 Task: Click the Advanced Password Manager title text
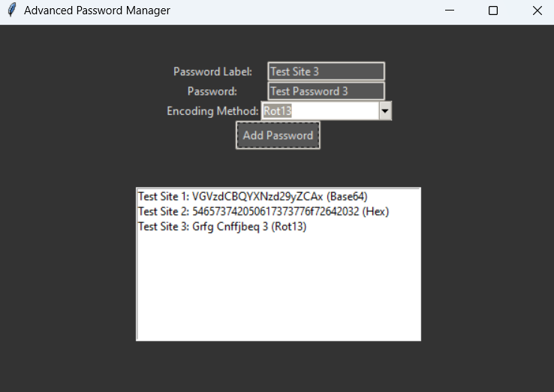coord(97,11)
